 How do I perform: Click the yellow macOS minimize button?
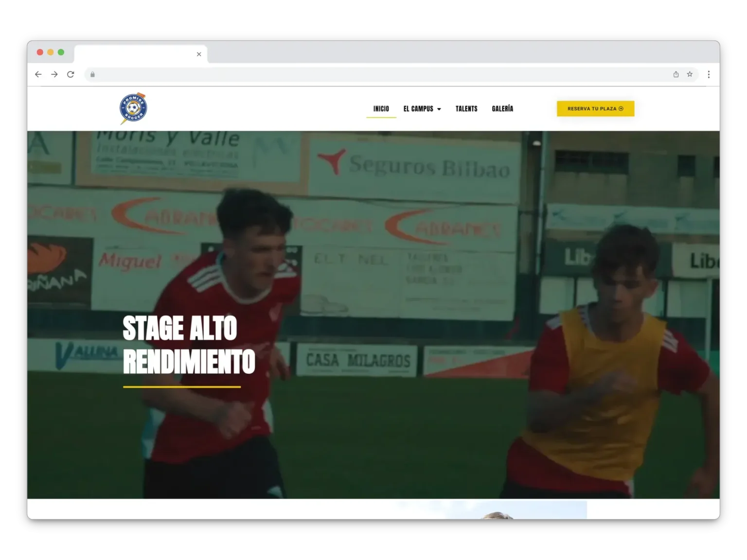point(50,52)
